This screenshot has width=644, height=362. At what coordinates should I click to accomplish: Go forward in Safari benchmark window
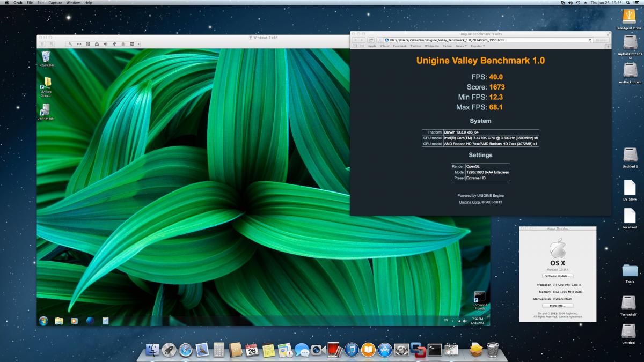(362, 40)
